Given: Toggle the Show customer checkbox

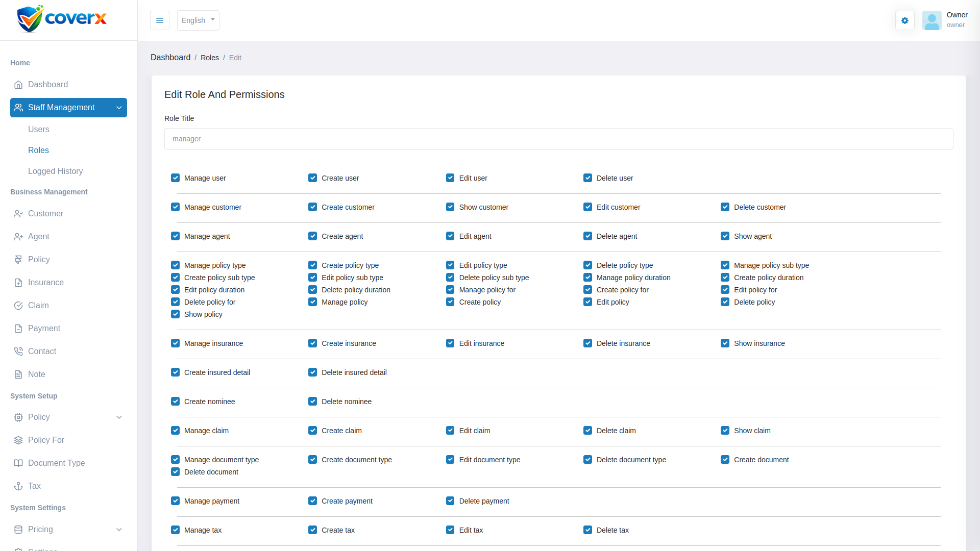Looking at the screenshot, I should 450,207.
